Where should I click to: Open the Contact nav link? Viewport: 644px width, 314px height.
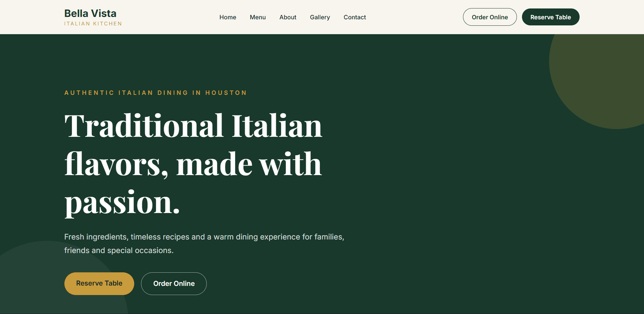(355, 17)
